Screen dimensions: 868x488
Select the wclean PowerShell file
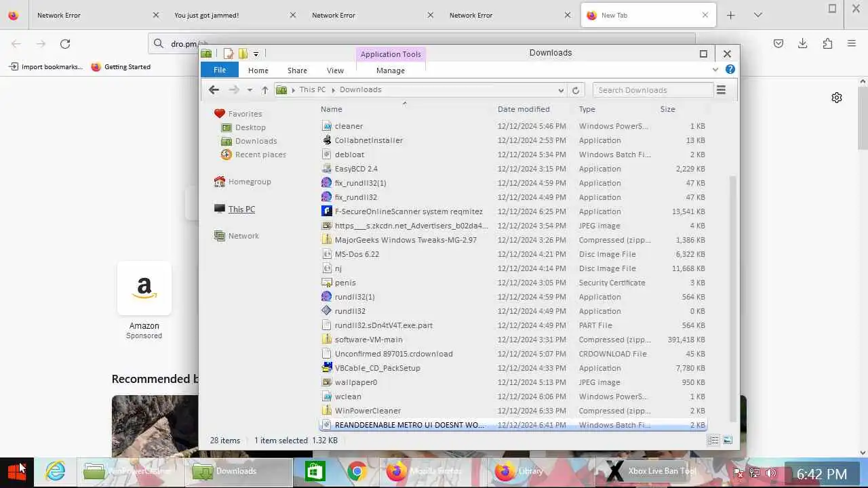(512, 396)
